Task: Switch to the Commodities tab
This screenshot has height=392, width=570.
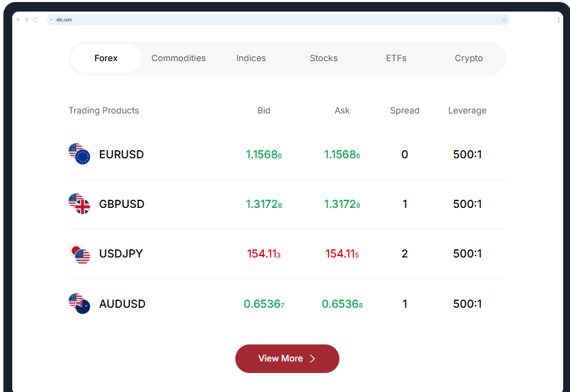Action: click(178, 58)
